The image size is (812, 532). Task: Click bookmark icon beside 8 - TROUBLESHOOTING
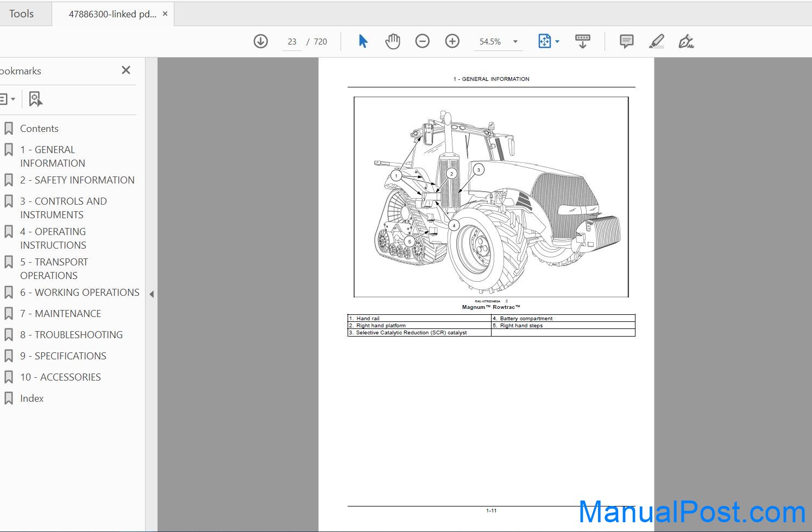point(9,335)
